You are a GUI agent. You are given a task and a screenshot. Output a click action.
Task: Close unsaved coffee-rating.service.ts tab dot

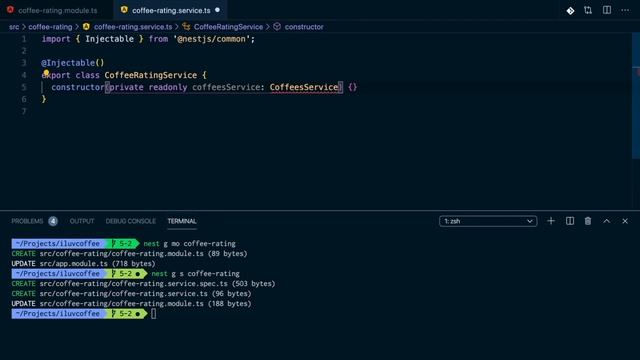point(218,10)
